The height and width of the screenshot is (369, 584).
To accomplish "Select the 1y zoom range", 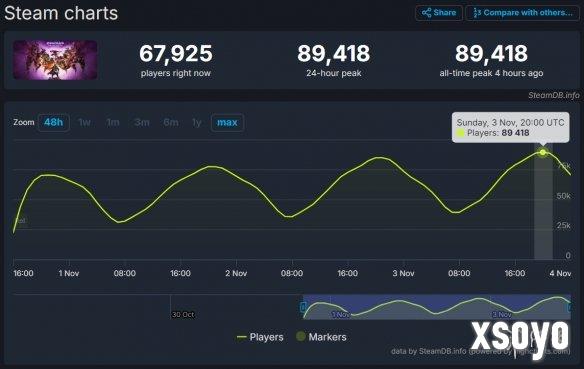I will 197,123.
